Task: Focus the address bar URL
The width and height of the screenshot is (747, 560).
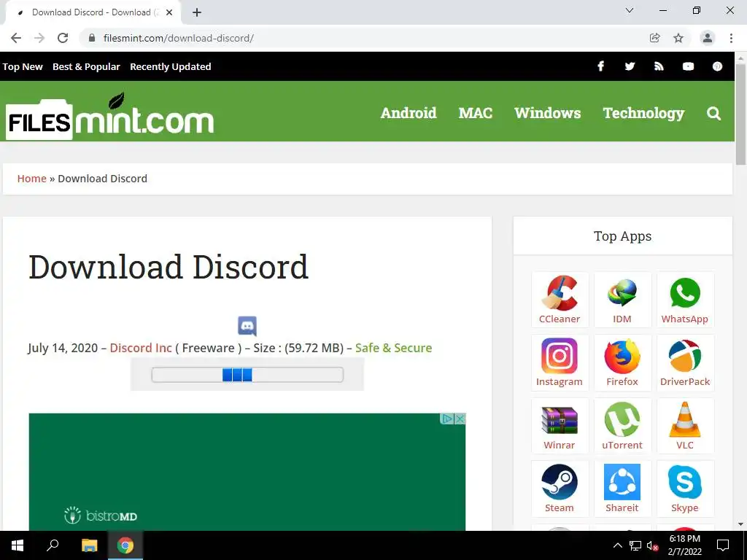Action: [x=179, y=38]
